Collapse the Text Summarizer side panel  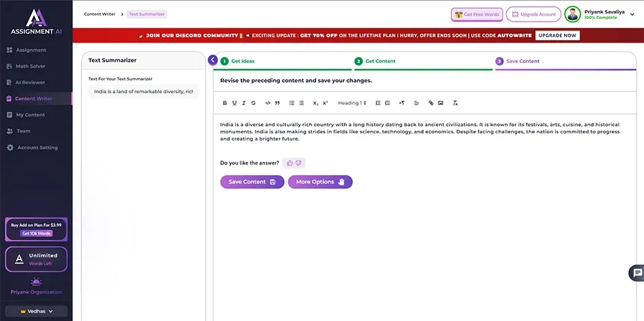coord(213,60)
